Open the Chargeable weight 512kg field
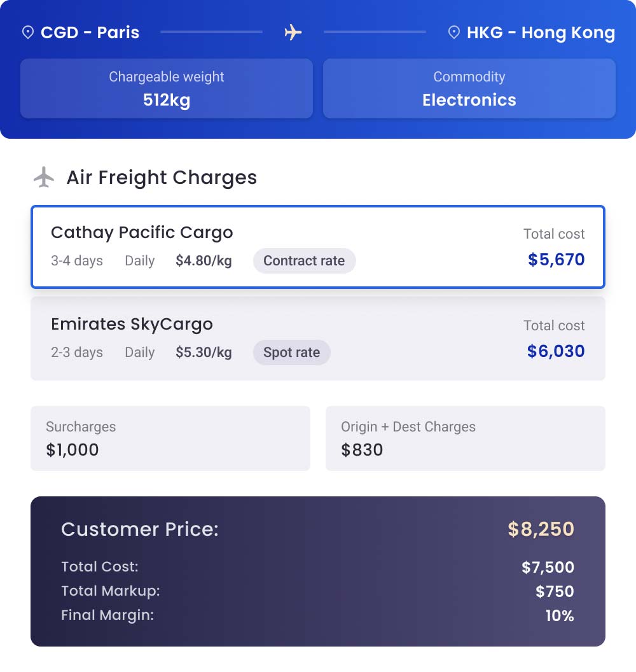 tap(167, 88)
